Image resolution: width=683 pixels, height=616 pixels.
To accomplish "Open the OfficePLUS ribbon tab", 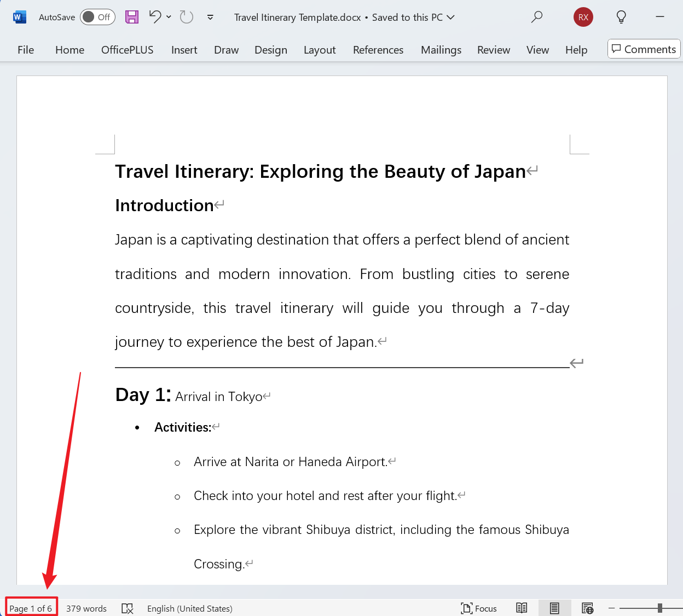I will 127,49.
